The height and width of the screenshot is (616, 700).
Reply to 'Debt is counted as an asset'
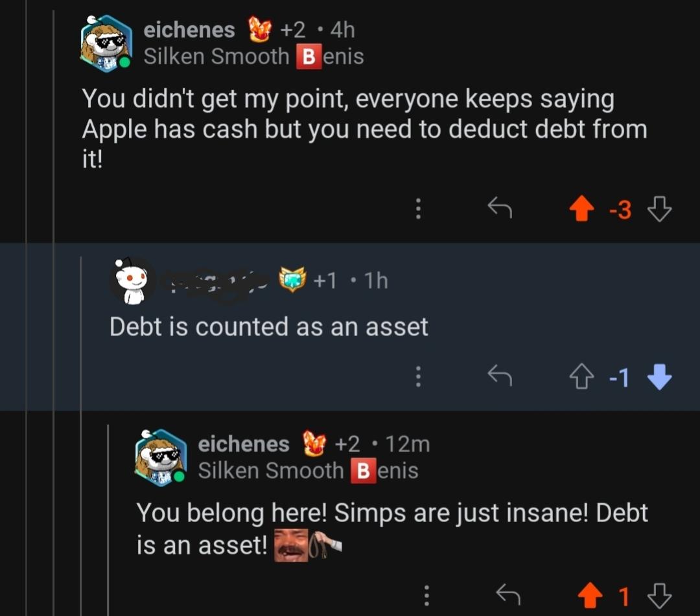tap(500, 376)
